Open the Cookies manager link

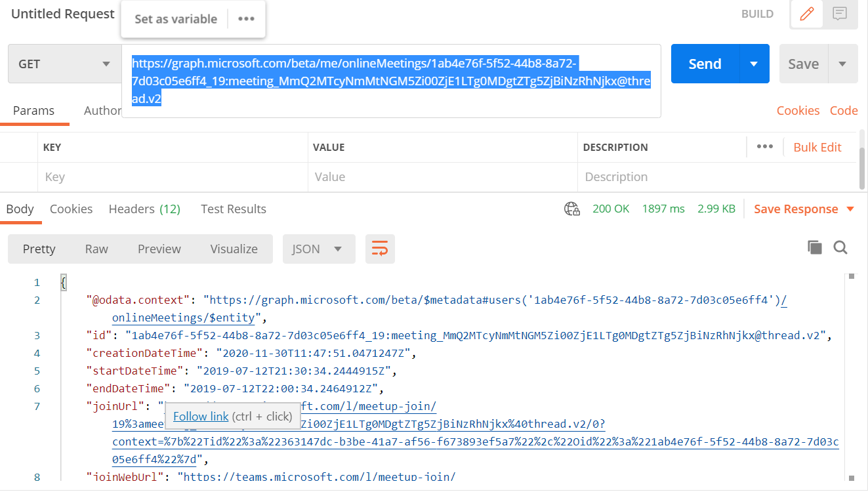(798, 110)
